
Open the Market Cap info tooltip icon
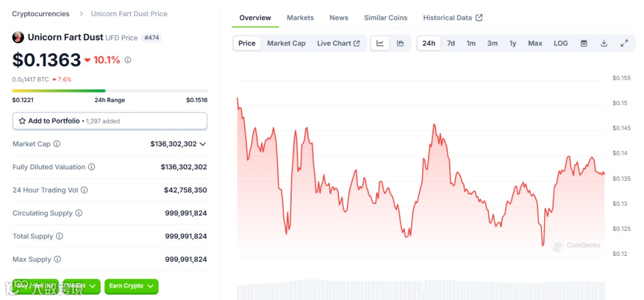[x=57, y=144]
